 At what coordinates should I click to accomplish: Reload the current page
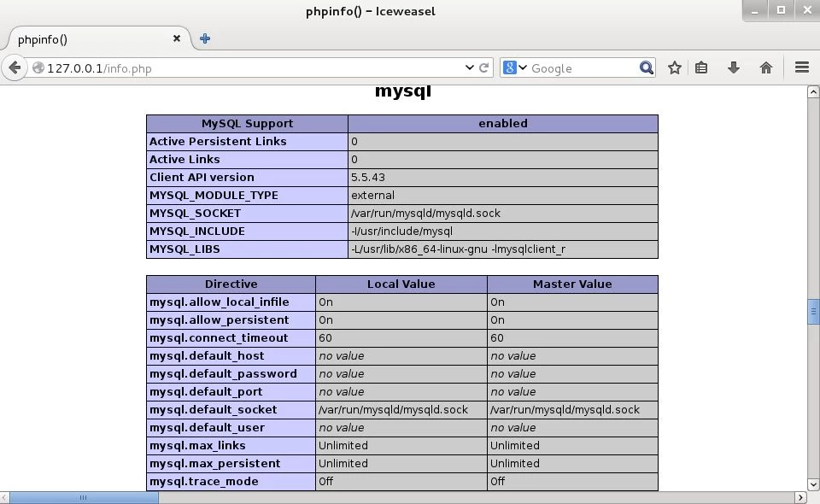484,67
